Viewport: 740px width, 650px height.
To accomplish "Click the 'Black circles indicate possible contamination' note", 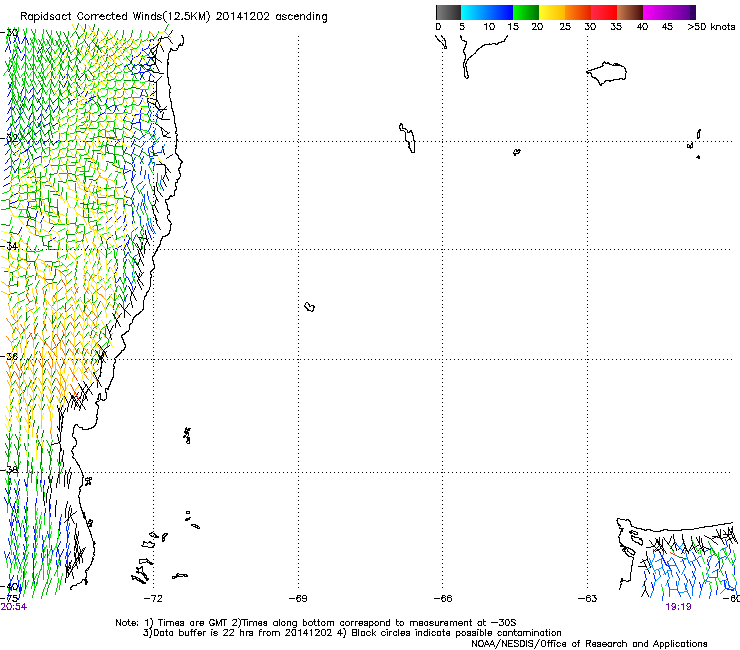I will pos(456,633).
